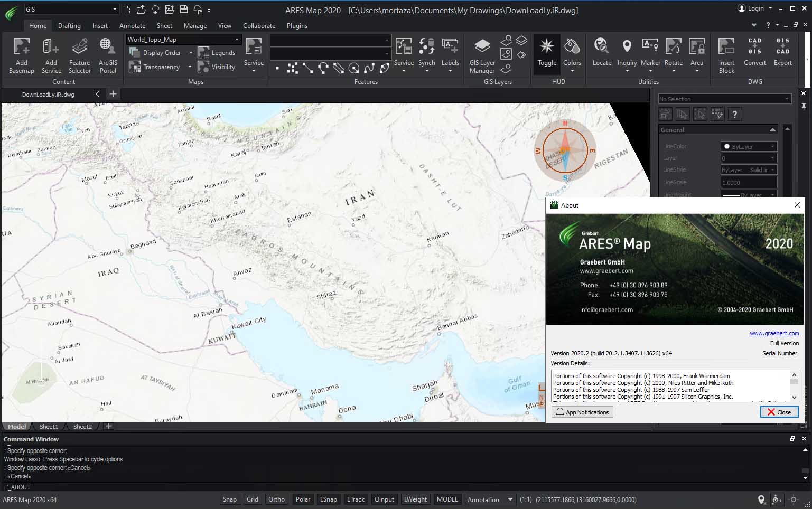Toggle ESnap in the status bar
Screen dimensions: 812x509
click(328, 499)
